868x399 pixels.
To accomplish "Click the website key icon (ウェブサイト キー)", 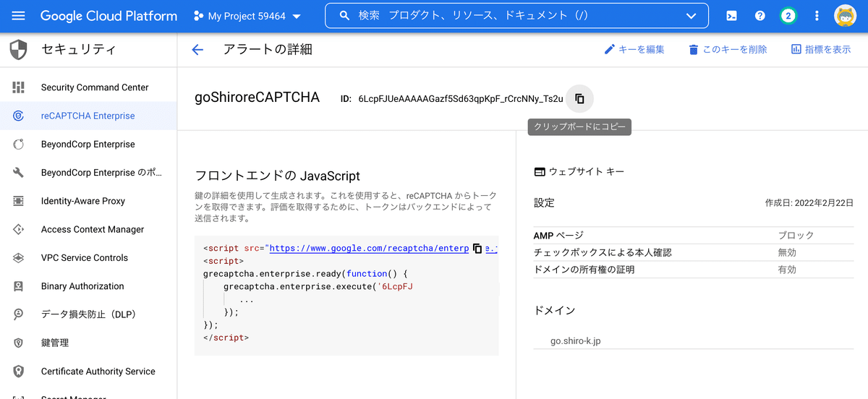I will 539,172.
